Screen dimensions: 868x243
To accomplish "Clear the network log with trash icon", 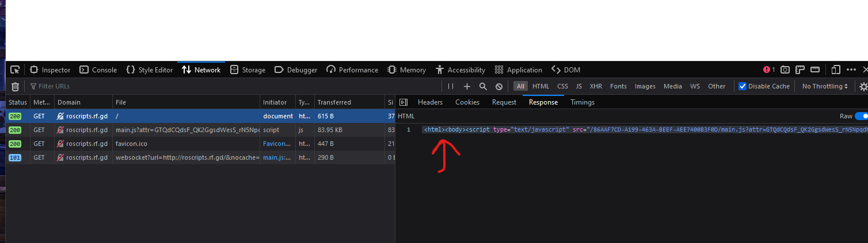I will [15, 86].
